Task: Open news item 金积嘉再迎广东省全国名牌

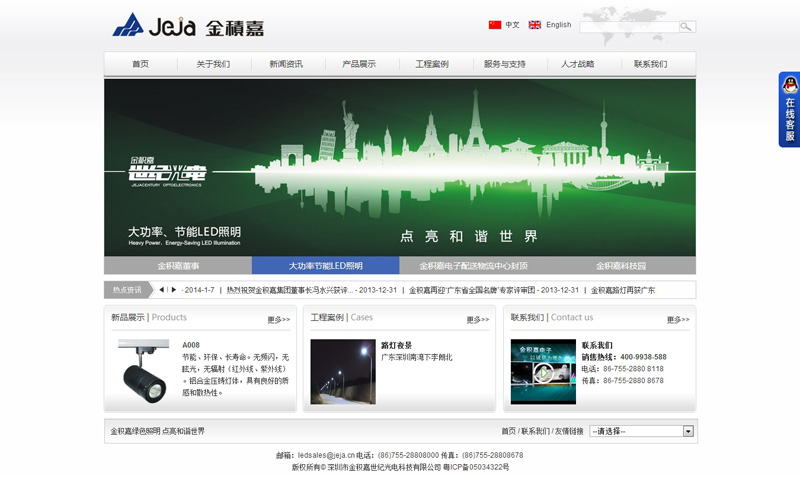Action: pyautogui.click(x=472, y=290)
